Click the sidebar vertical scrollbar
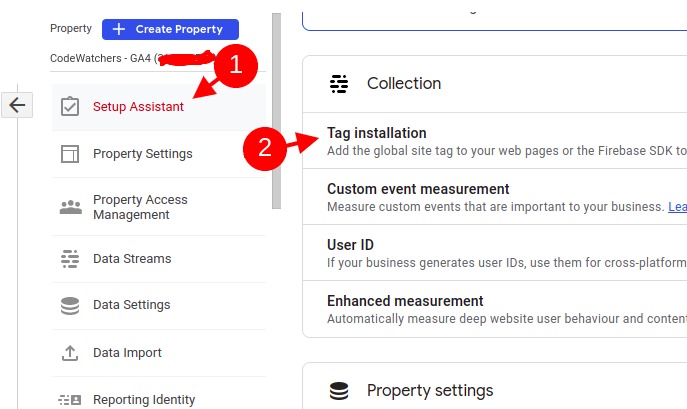Image resolution: width=687 pixels, height=409 pixels. click(276, 111)
